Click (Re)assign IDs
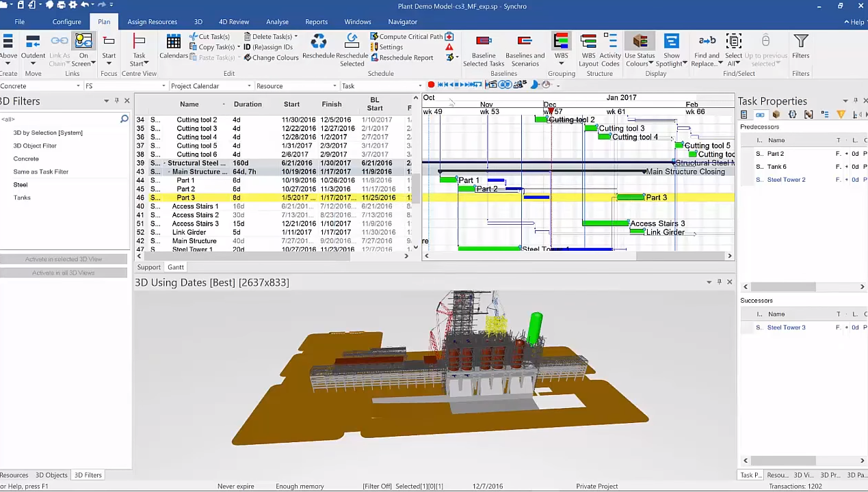The height and width of the screenshot is (492, 868). (x=268, y=47)
